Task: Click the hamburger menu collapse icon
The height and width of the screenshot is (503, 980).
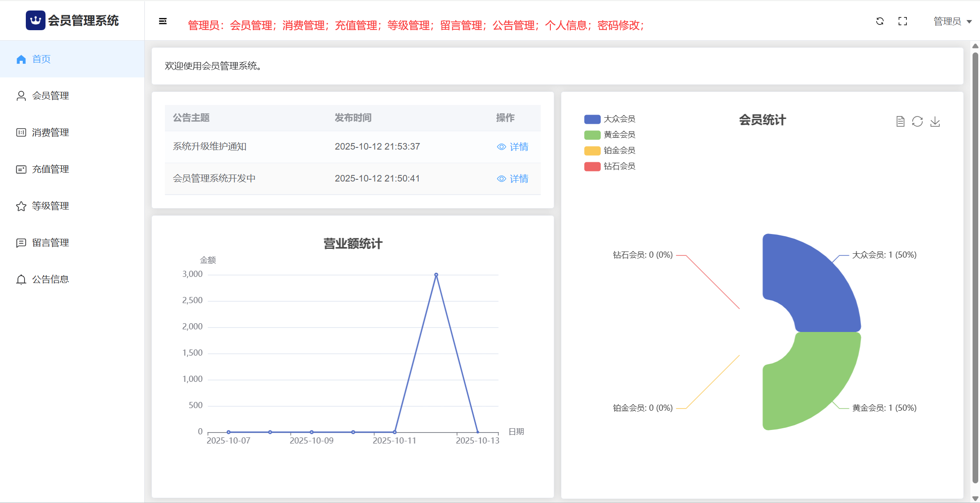Action: coord(163,21)
